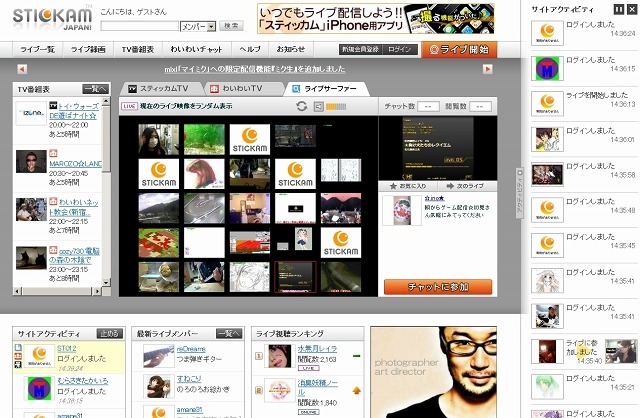This screenshot has height=418, width=640.
Task: Show the previous news announcement arrow
Action: point(22,69)
